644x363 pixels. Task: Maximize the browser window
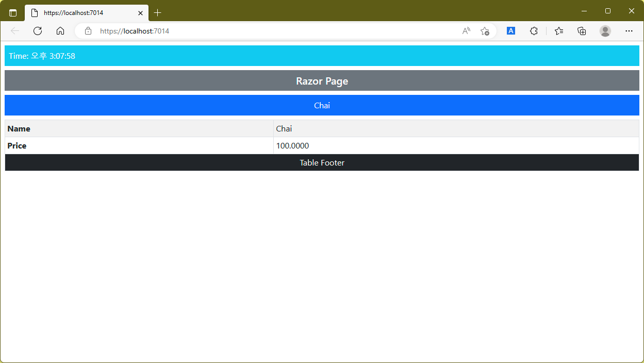608,11
